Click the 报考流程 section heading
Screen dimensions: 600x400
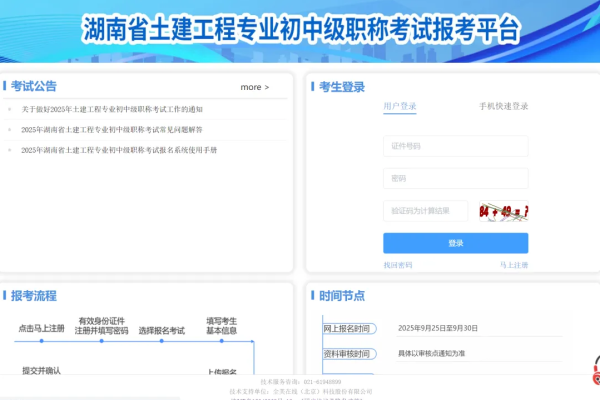pyautogui.click(x=34, y=296)
